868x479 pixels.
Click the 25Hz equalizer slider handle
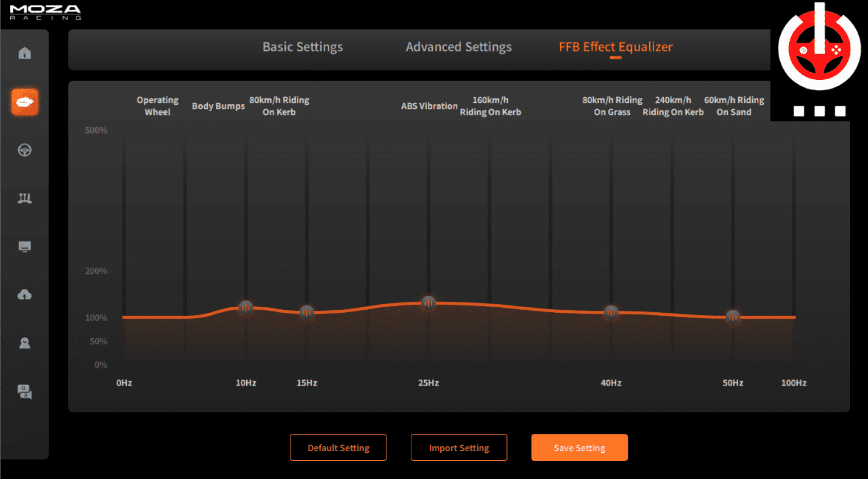[428, 303]
